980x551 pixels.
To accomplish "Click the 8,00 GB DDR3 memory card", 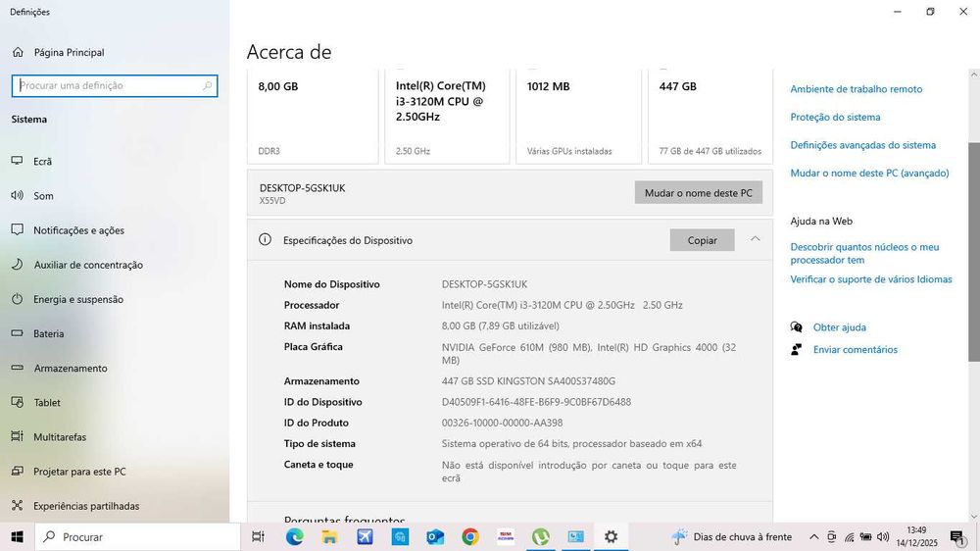I will (x=313, y=117).
